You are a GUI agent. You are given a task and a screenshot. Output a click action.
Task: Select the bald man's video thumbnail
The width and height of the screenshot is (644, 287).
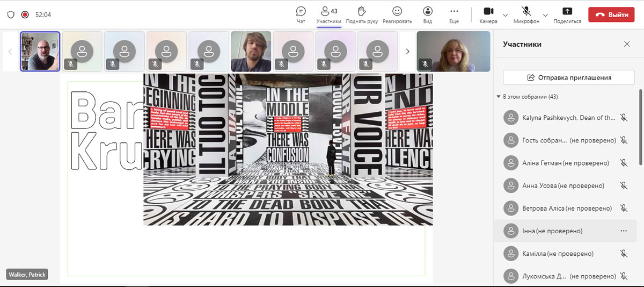point(40,51)
